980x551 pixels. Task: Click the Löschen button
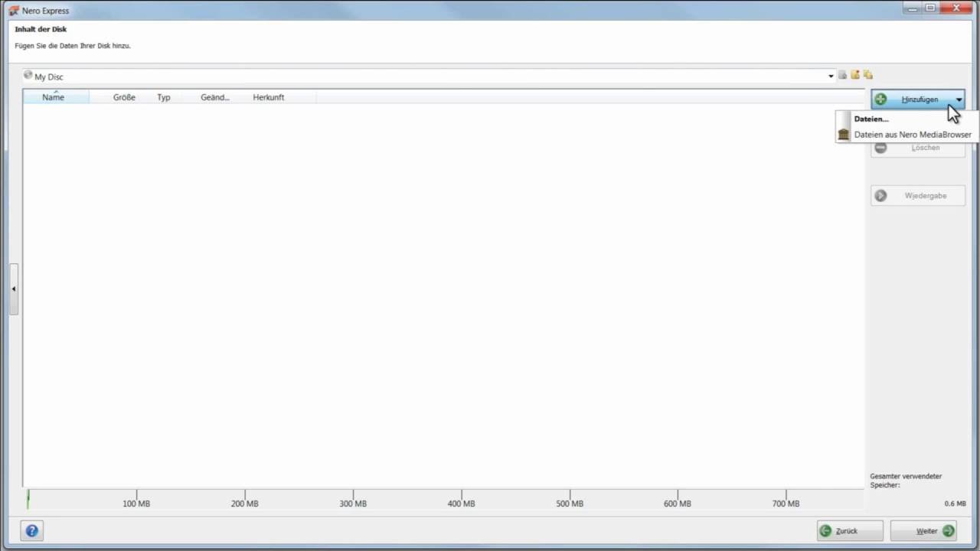point(918,148)
